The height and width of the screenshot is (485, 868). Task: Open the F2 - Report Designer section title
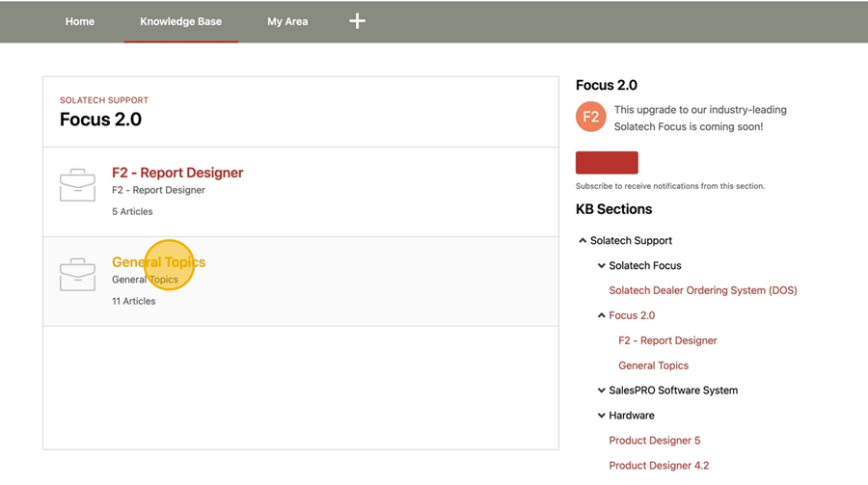(x=177, y=173)
